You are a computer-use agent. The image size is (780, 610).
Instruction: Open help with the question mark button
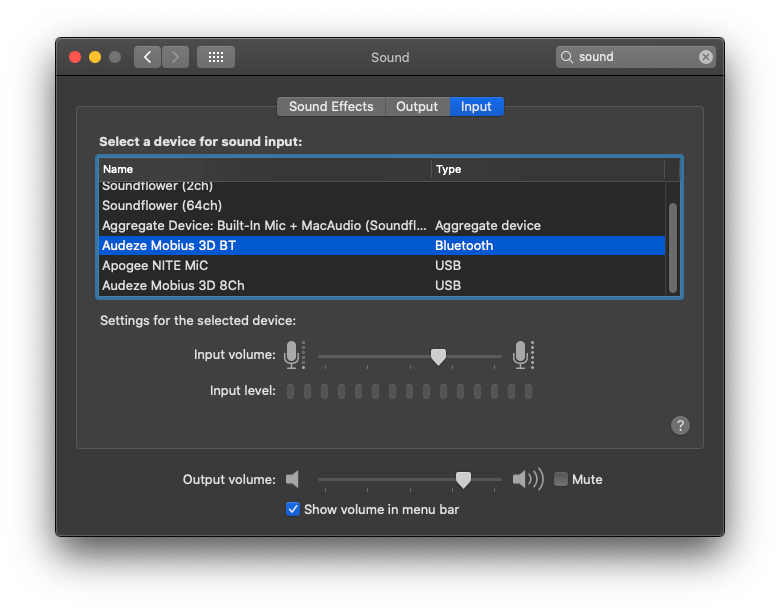pyautogui.click(x=680, y=425)
